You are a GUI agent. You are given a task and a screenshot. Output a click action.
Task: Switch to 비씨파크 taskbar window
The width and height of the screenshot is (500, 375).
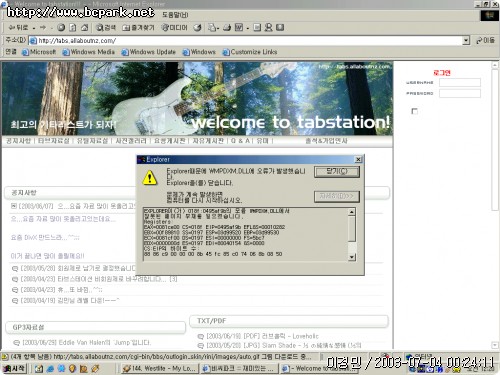[239, 369]
